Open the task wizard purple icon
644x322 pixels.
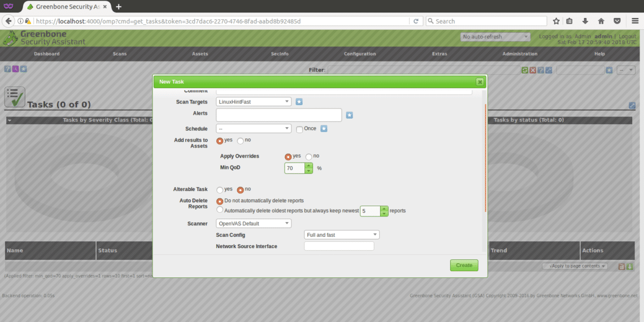tap(15, 69)
